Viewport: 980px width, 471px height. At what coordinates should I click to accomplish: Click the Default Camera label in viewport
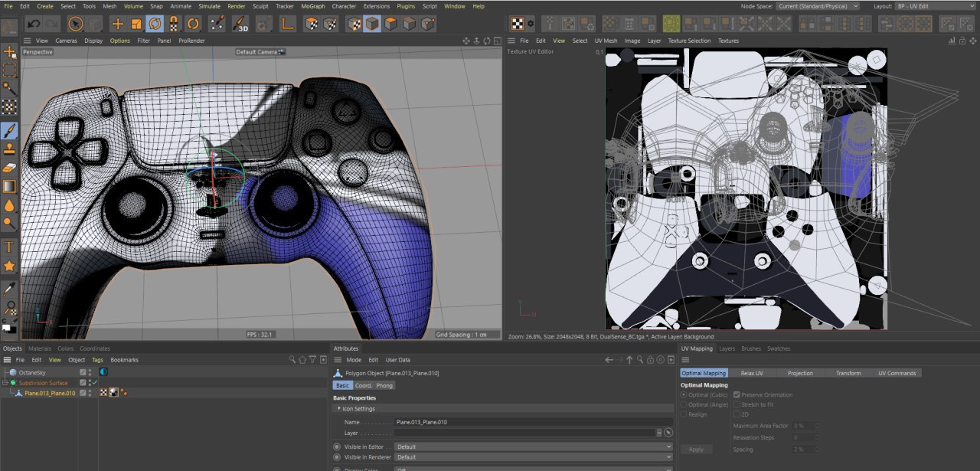[x=256, y=52]
